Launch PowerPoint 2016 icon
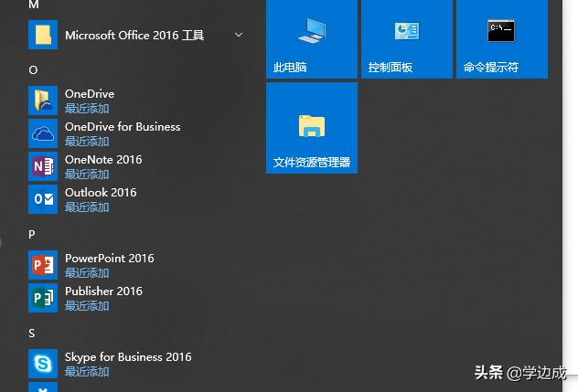This screenshot has width=578, height=392. [x=43, y=265]
